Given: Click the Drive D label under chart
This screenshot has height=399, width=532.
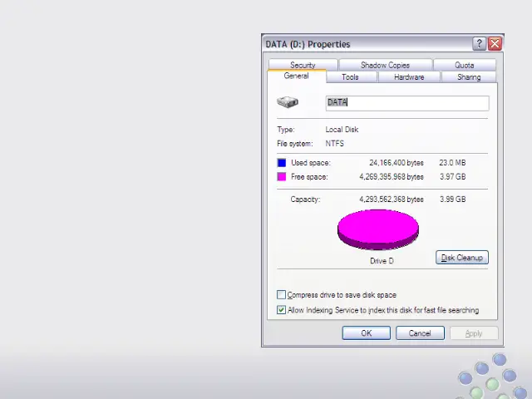Looking at the screenshot, I should click(x=382, y=261).
